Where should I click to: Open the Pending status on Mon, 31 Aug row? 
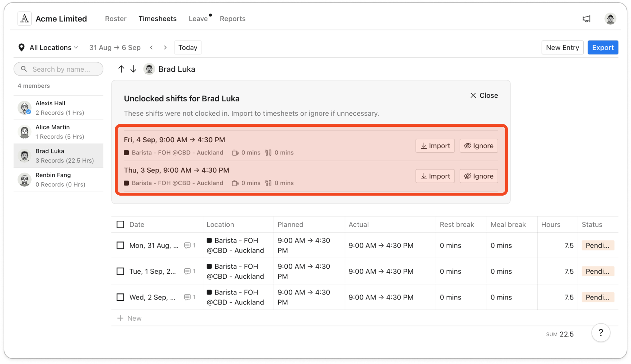point(598,245)
